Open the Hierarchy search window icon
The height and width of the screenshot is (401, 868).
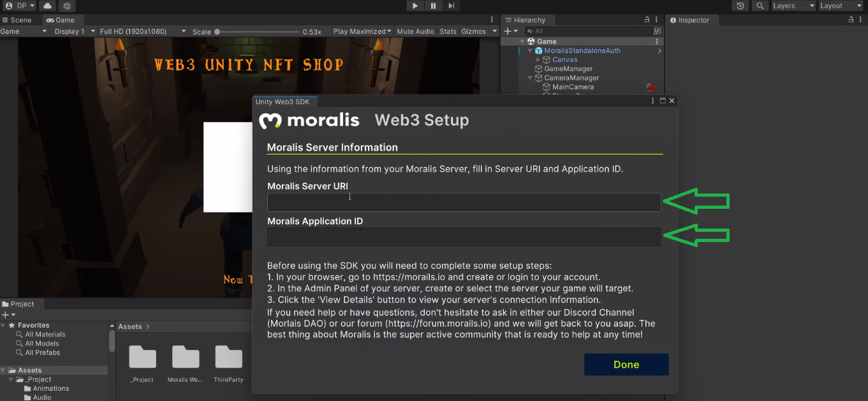click(x=658, y=31)
